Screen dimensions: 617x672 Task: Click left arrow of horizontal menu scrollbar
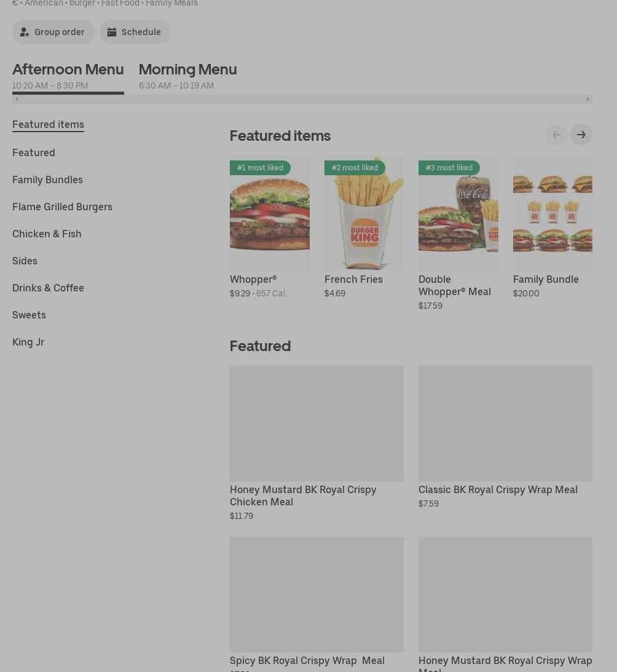[17, 100]
